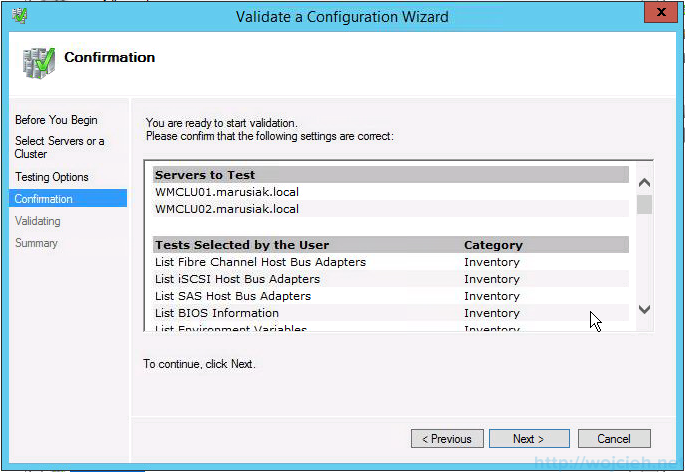Click the Previous button
The image size is (685, 472).
[447, 438]
